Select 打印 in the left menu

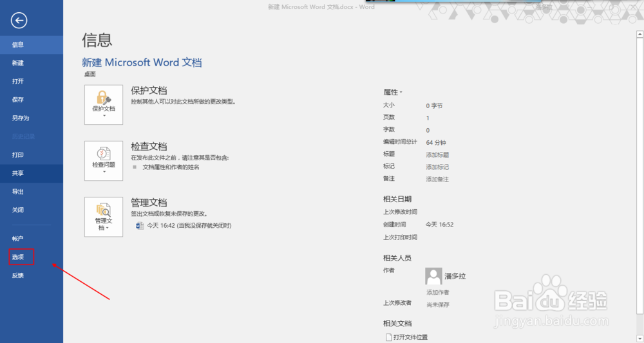(32, 155)
